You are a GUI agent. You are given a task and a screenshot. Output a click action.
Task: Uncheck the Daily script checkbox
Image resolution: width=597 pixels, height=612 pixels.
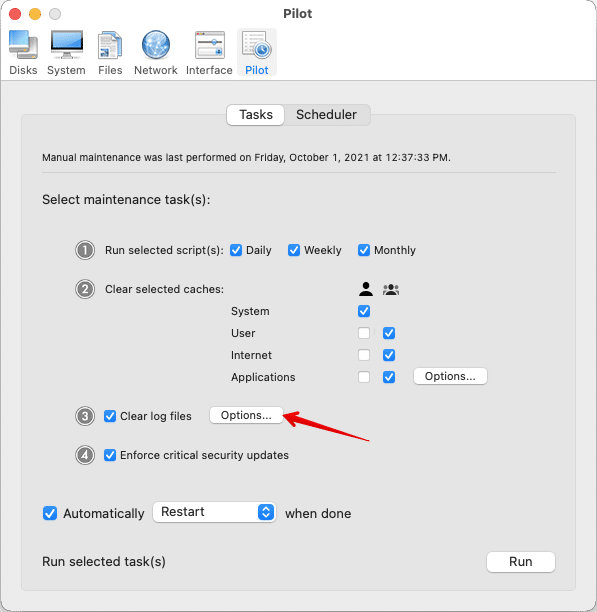pyautogui.click(x=236, y=250)
